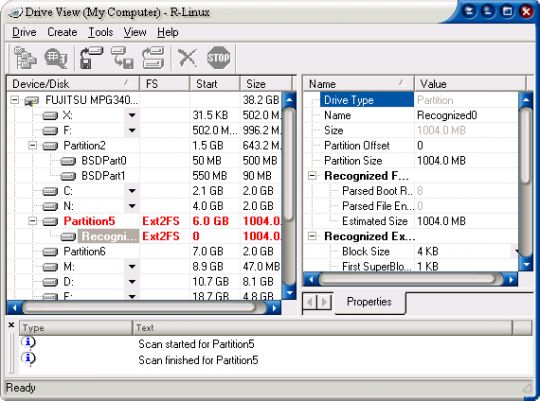The height and width of the screenshot is (401, 540).
Task: Click drive list vertical scrollbar thumb
Action: (x=289, y=164)
